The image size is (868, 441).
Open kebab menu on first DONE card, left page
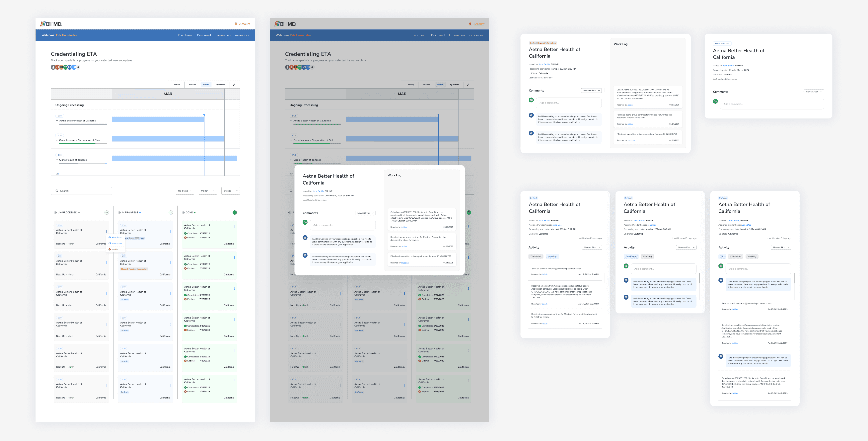coord(234,227)
